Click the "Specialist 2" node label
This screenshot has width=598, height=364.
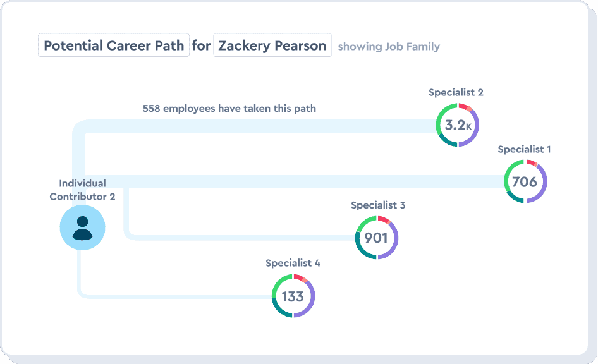click(456, 92)
